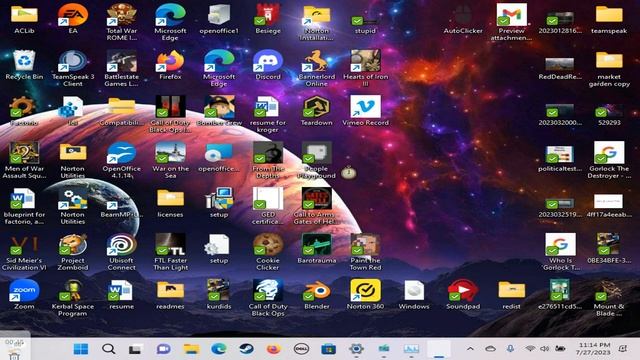The width and height of the screenshot is (640, 360).
Task: Open the Cookie Clicker icon
Action: 268,245
